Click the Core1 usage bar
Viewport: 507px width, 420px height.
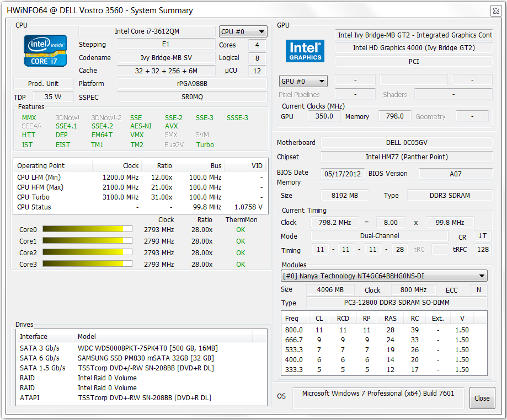coord(87,241)
